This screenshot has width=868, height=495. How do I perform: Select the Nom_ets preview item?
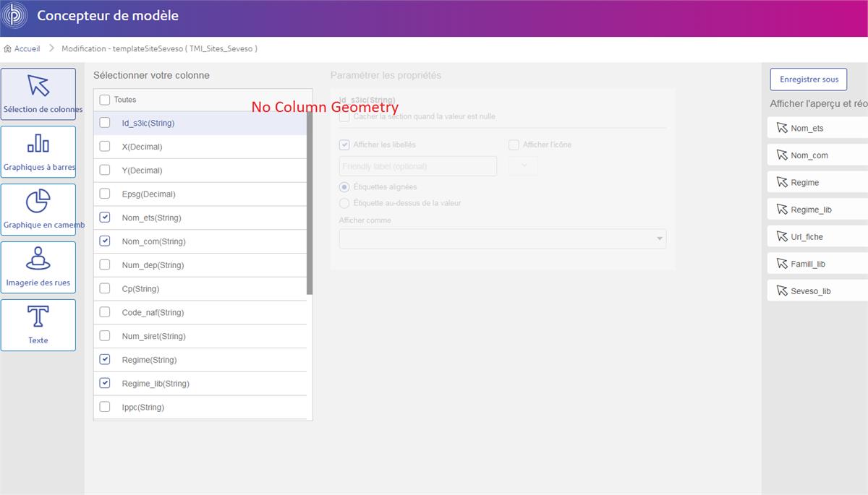(817, 128)
